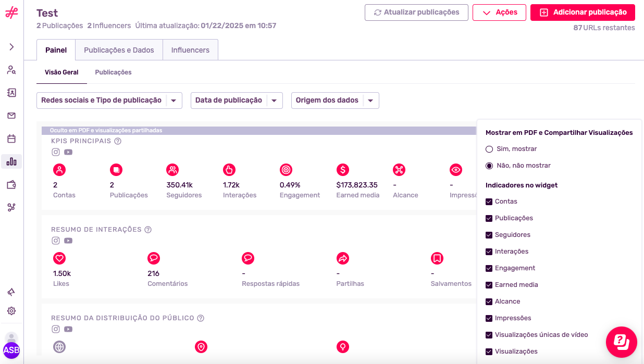Image resolution: width=644 pixels, height=364 pixels.
Task: Uncheck the Contas indicator checkbox
Action: [489, 202]
